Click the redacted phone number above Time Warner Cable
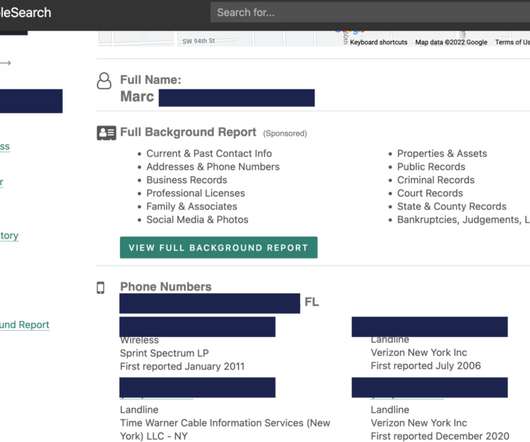530x442 pixels. (197, 387)
